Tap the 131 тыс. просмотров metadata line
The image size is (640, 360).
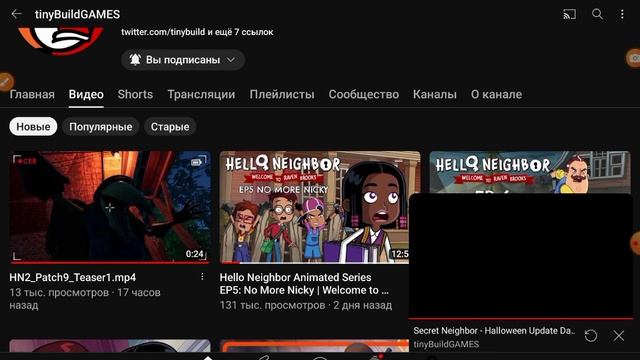point(306,305)
